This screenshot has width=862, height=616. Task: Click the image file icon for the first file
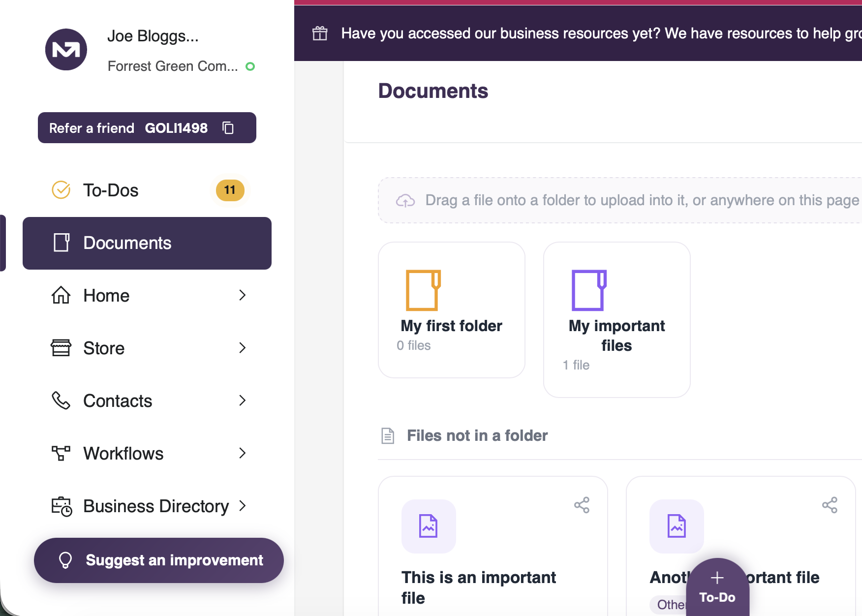pyautogui.click(x=429, y=526)
